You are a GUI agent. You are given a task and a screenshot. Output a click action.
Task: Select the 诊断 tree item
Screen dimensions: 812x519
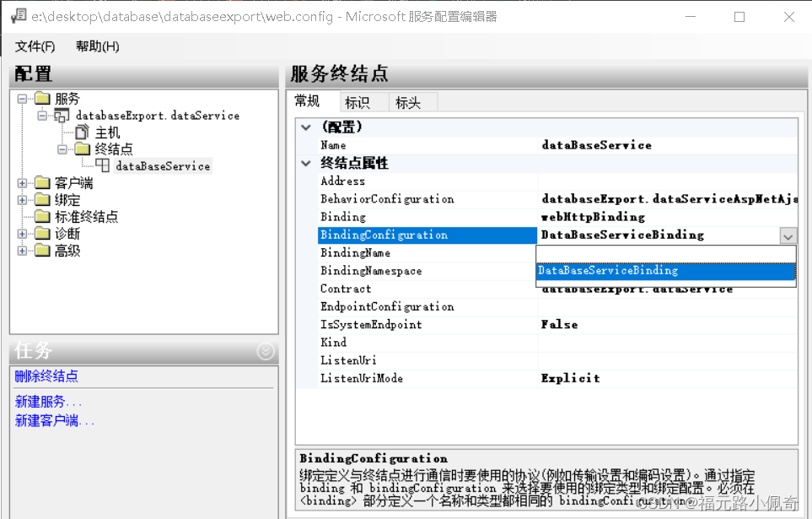click(67, 234)
